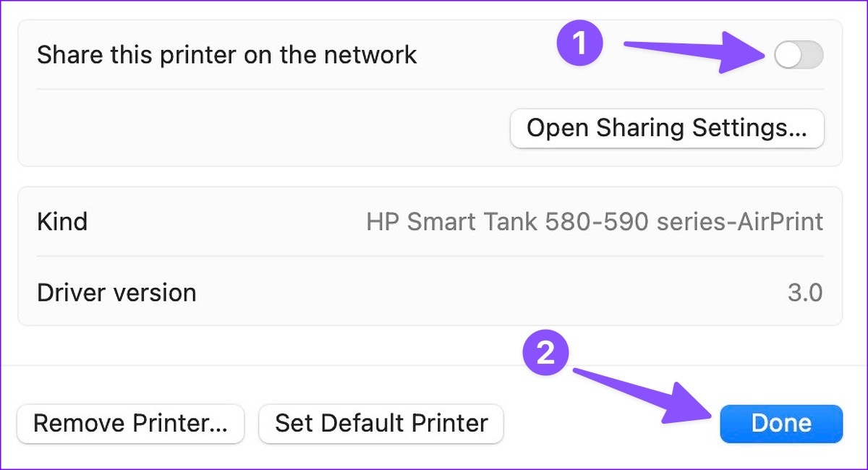Click the "HP Smart Tank 580-590" text
The image size is (868, 470).
point(506,221)
